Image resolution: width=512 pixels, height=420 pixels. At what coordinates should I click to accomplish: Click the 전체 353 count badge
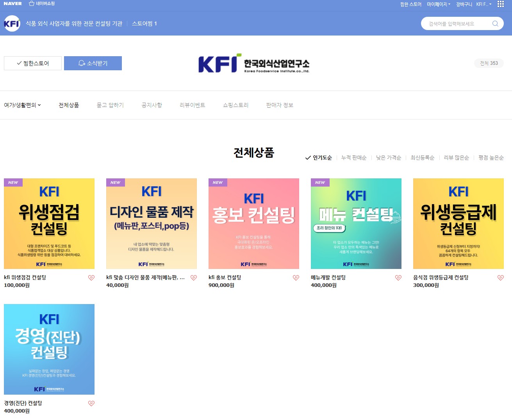click(x=489, y=63)
